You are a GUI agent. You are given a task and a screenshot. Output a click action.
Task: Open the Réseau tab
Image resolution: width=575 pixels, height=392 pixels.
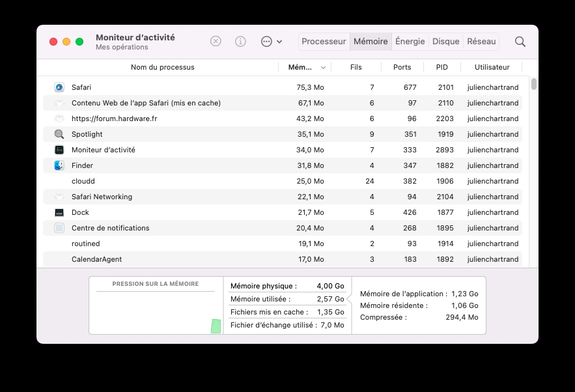click(x=481, y=42)
